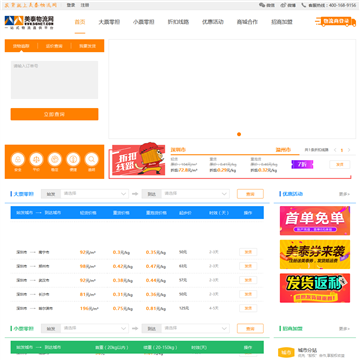Open the 招商加盟 navigation tab

[282, 22]
